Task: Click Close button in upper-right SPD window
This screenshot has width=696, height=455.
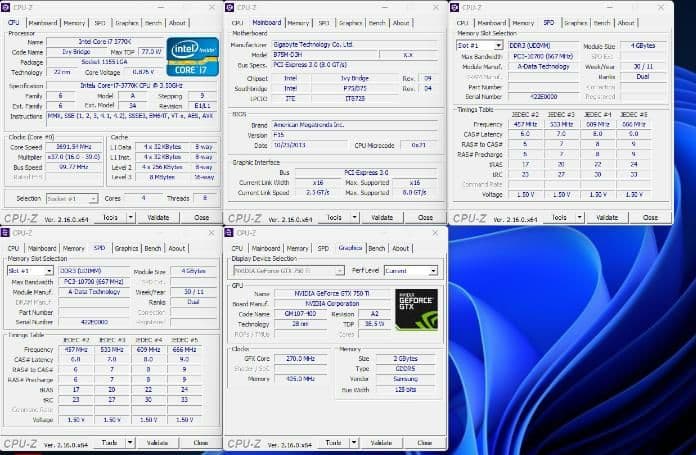Action: (x=650, y=217)
